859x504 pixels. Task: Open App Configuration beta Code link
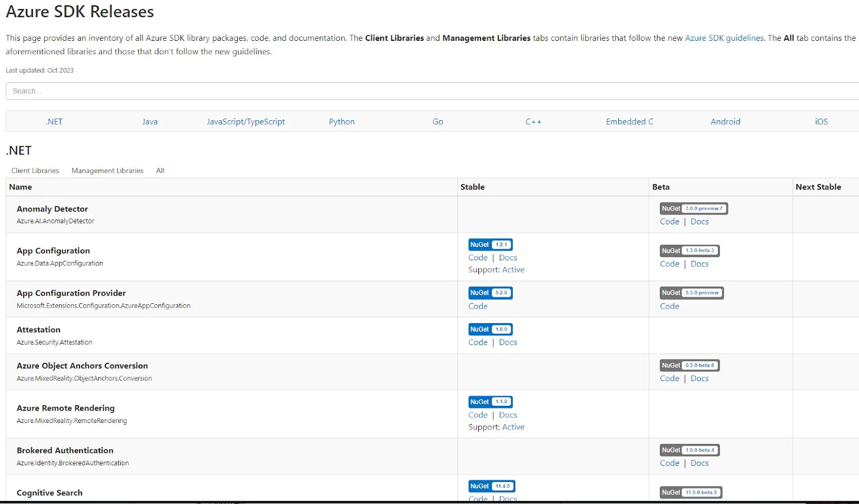pyautogui.click(x=669, y=264)
